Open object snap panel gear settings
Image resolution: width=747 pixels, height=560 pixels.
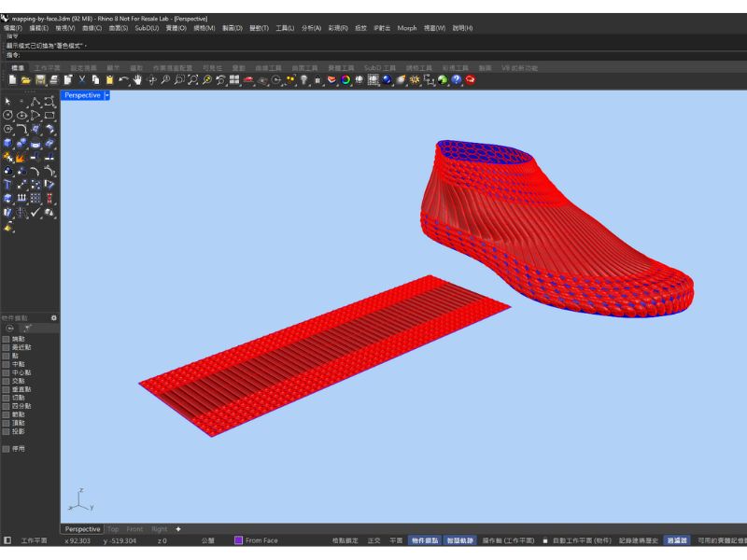53,318
